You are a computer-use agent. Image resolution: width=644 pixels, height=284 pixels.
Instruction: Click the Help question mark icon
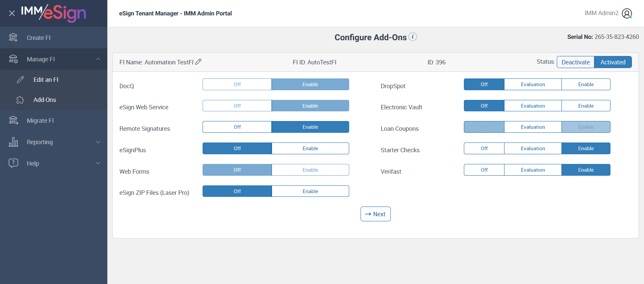coord(13,163)
